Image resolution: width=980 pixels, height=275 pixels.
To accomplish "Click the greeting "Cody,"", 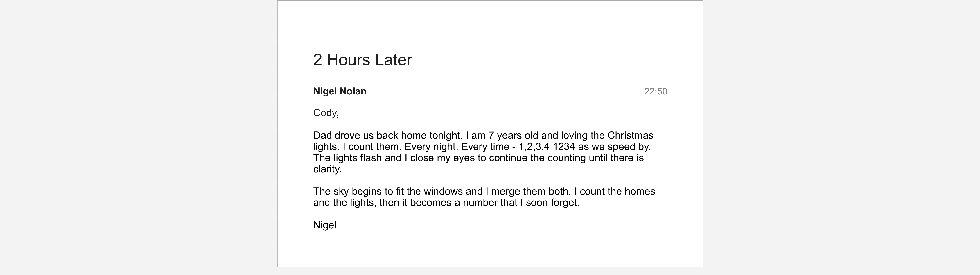I will (326, 113).
